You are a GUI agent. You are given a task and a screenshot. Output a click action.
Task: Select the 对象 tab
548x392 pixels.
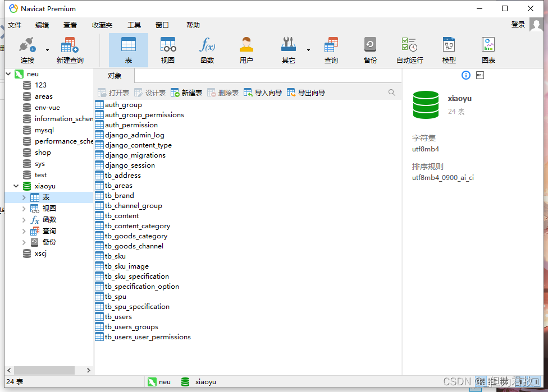(115, 76)
